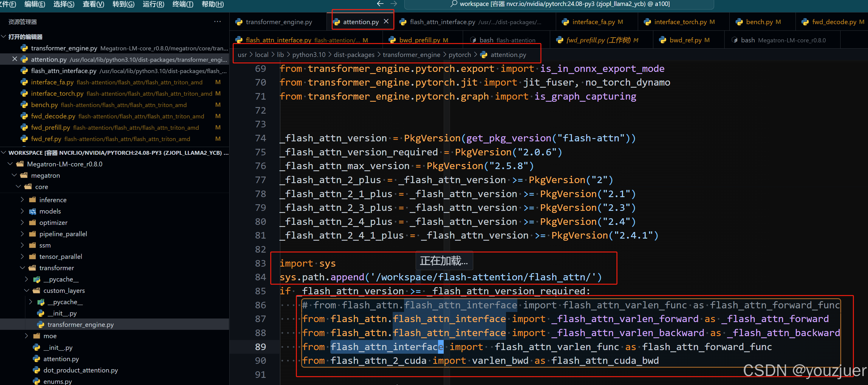Collapse the custom_layers folder

[27, 290]
